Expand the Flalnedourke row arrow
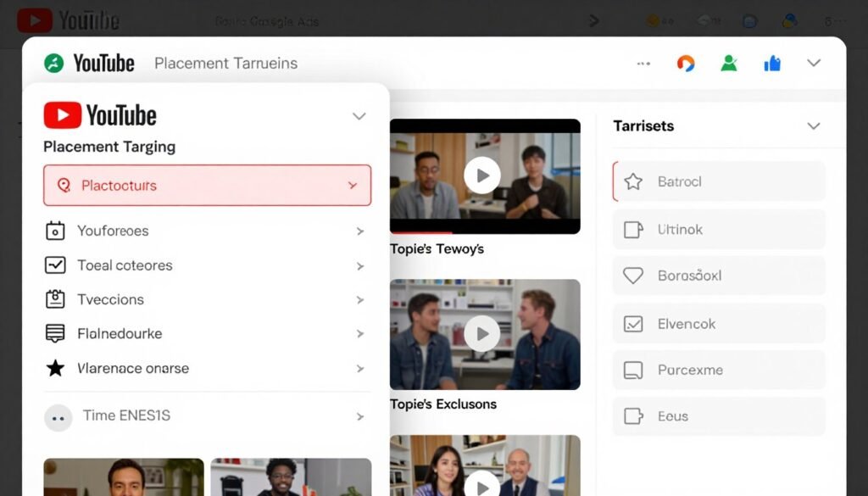The height and width of the screenshot is (496, 868). point(360,334)
